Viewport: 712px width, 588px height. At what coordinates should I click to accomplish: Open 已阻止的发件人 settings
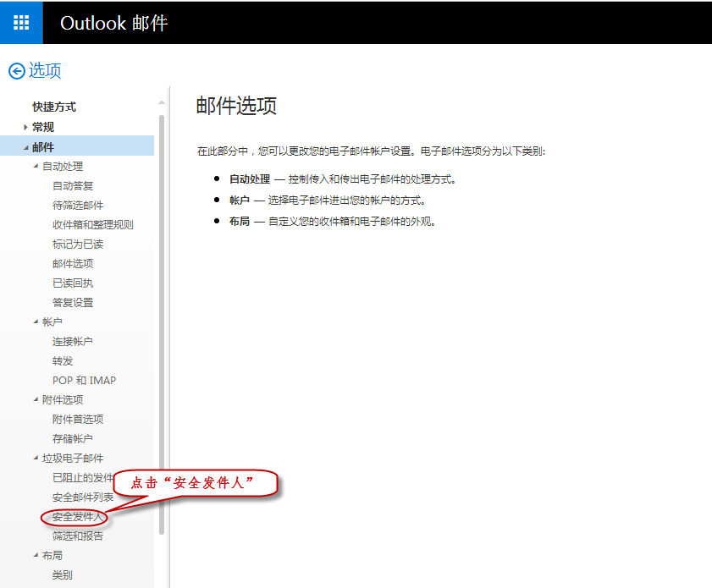point(83,478)
